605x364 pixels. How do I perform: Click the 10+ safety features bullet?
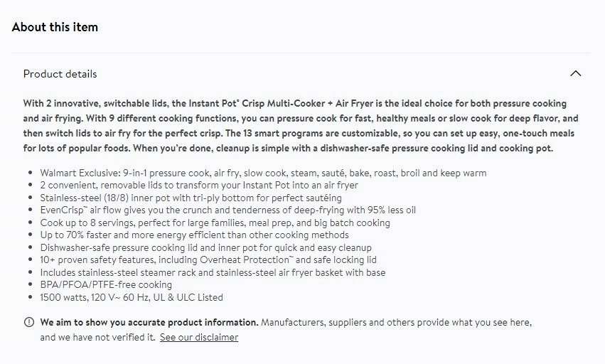click(x=208, y=260)
